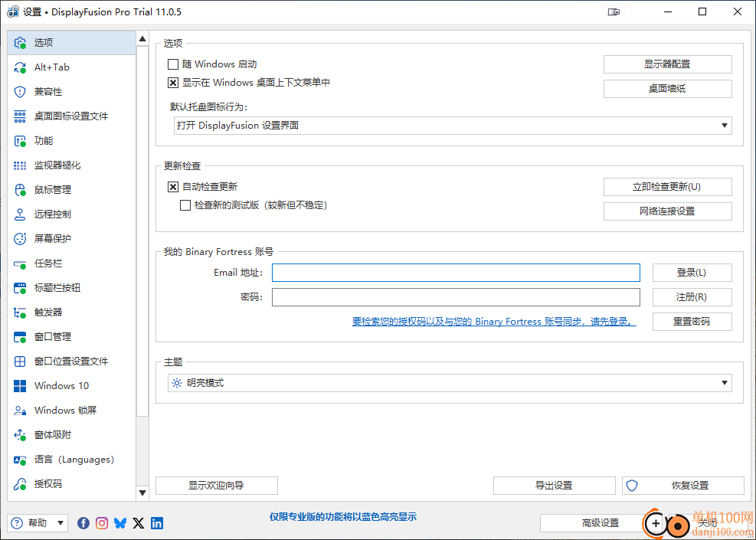Image resolution: width=756 pixels, height=540 pixels.
Task: Toggle 自动检查更新 checkbox
Action: point(172,187)
